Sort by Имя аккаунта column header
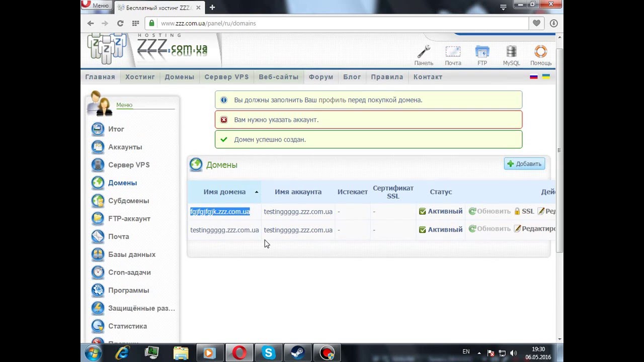644x362 pixels. 298,192
